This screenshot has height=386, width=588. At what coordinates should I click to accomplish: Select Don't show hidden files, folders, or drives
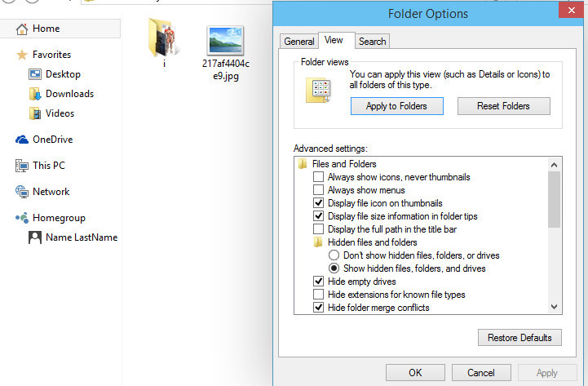(x=334, y=255)
